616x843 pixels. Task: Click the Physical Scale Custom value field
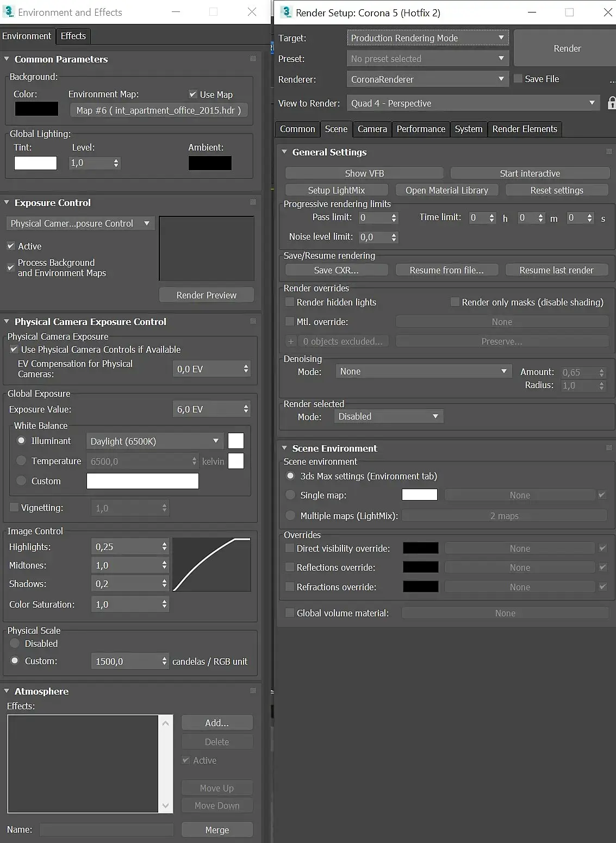[126, 661]
